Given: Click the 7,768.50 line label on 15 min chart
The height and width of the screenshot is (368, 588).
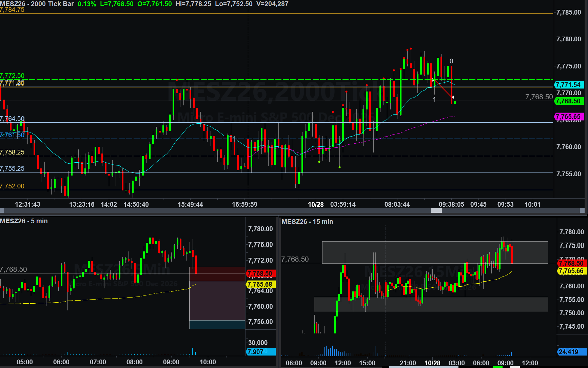Looking at the screenshot, I should [x=295, y=259].
